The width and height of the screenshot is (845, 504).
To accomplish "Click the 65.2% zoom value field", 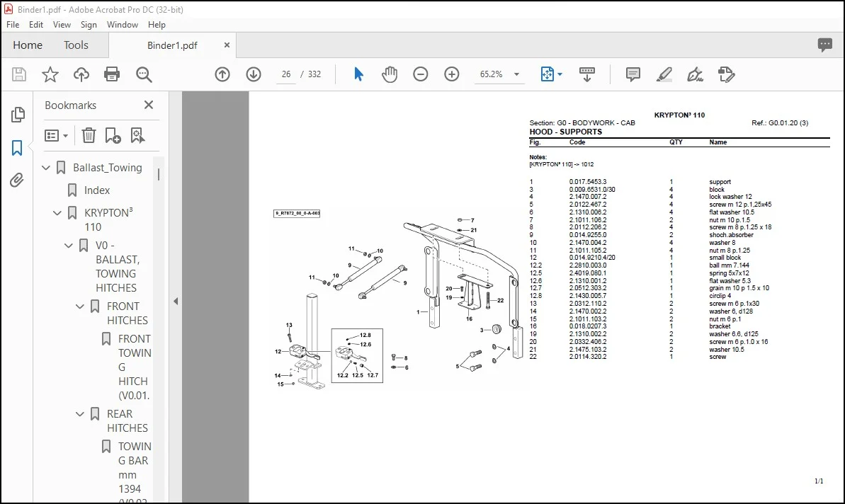I will click(492, 74).
